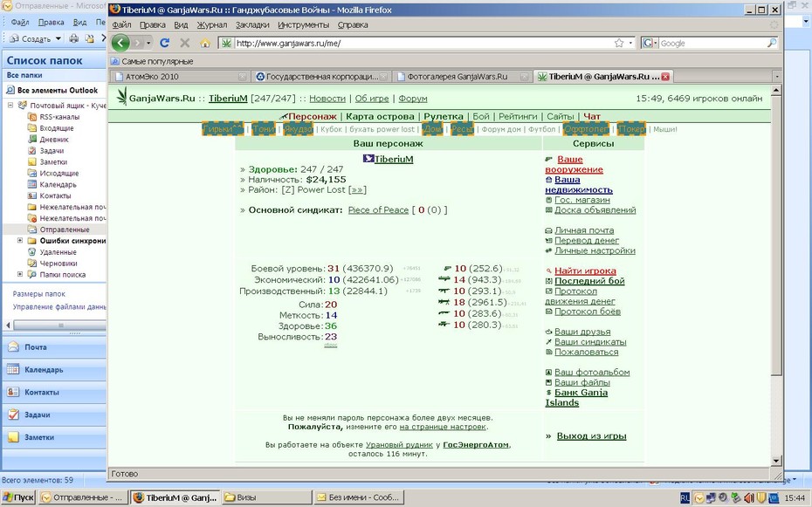Switch to Контакты pane in Outlook

(x=54, y=392)
